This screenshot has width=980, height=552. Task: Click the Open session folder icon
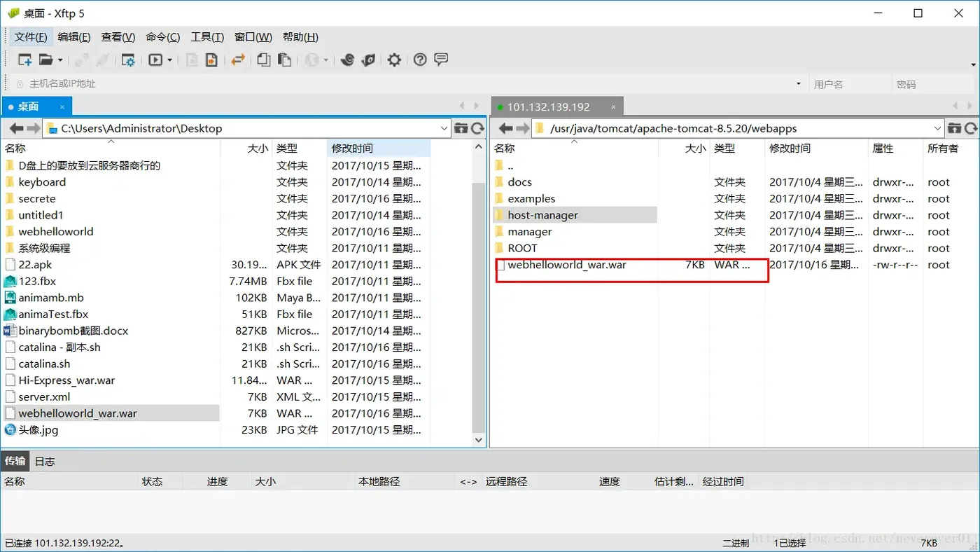coord(45,60)
